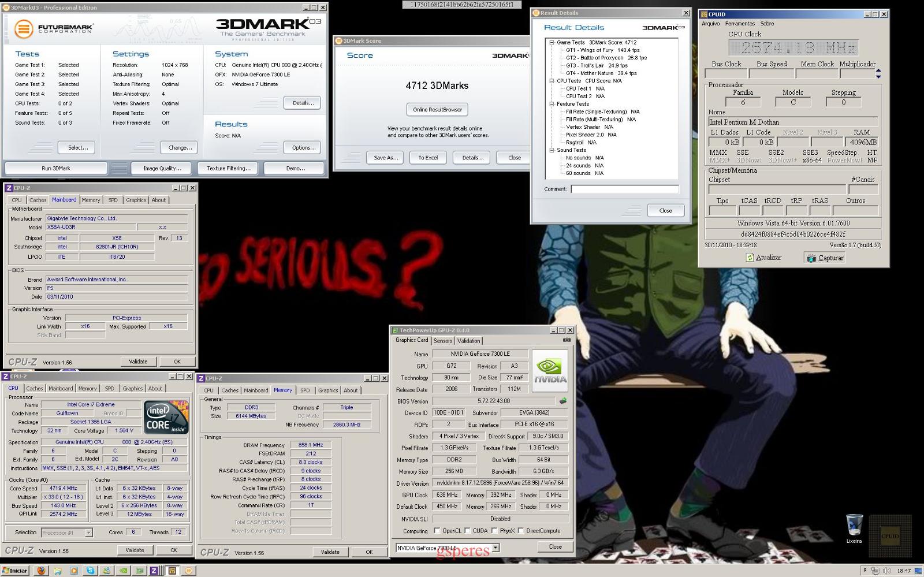Click the Iniciar start button
The image size is (924, 577).
pyautogui.click(x=15, y=571)
